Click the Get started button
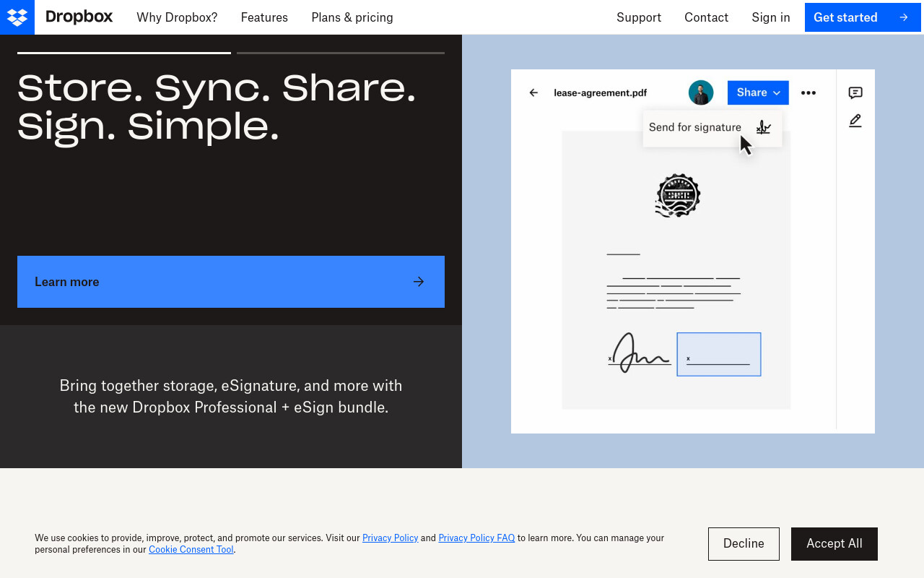 pos(863,17)
